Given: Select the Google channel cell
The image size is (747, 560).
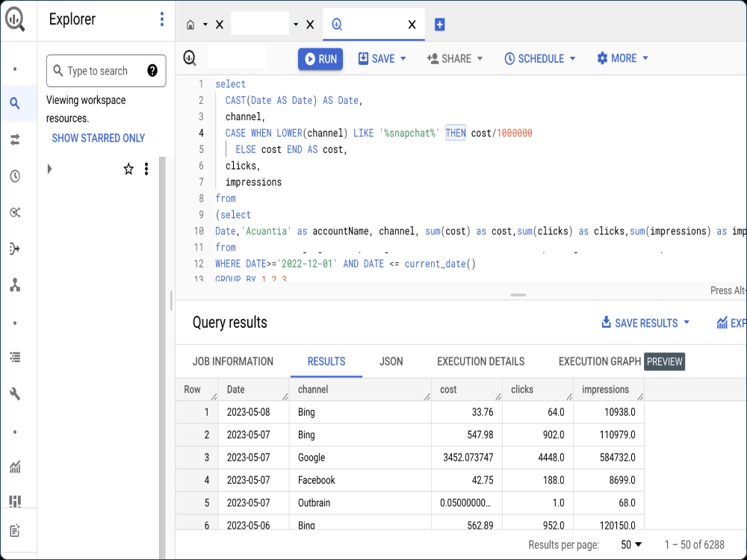Looking at the screenshot, I should tap(360, 458).
